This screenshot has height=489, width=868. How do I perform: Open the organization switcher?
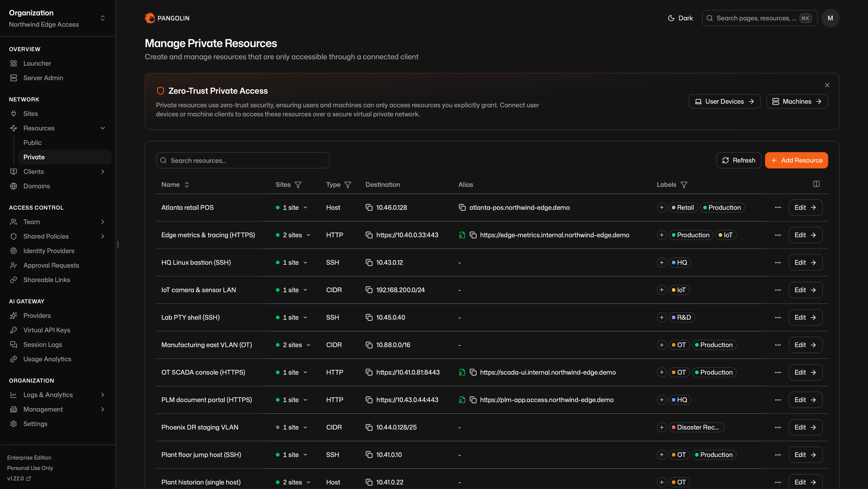[x=58, y=18]
